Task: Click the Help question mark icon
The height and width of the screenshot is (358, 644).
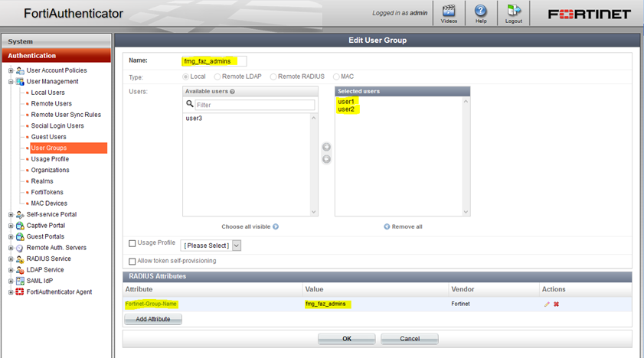Action: pos(481,11)
